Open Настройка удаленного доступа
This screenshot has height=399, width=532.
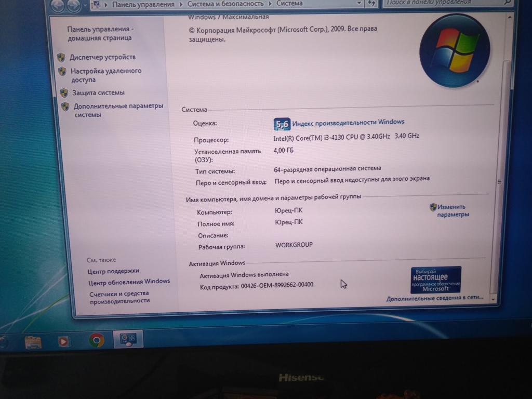coord(106,75)
